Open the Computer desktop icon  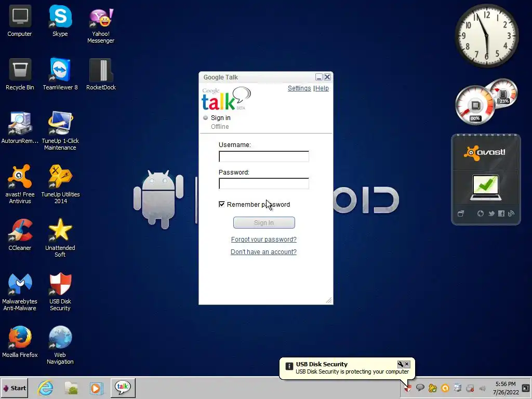coord(20,21)
